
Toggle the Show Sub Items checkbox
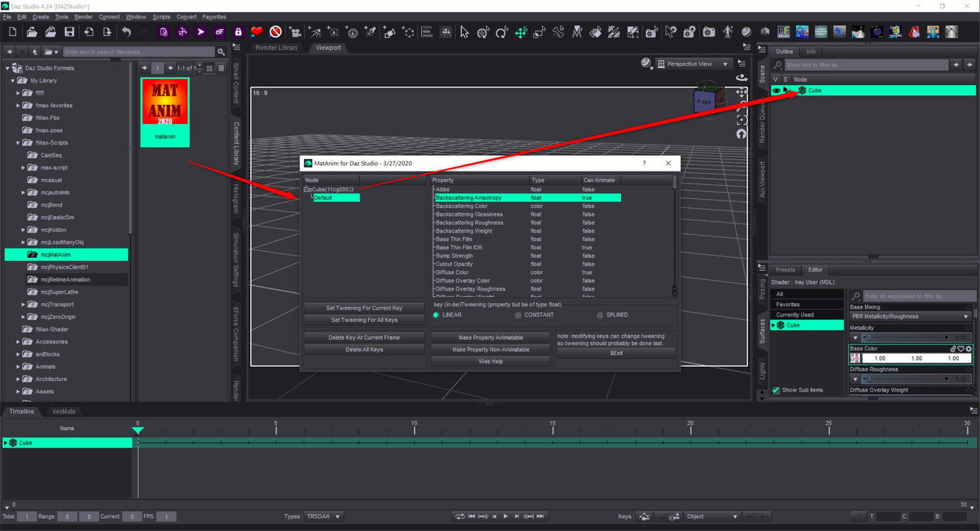(776, 390)
